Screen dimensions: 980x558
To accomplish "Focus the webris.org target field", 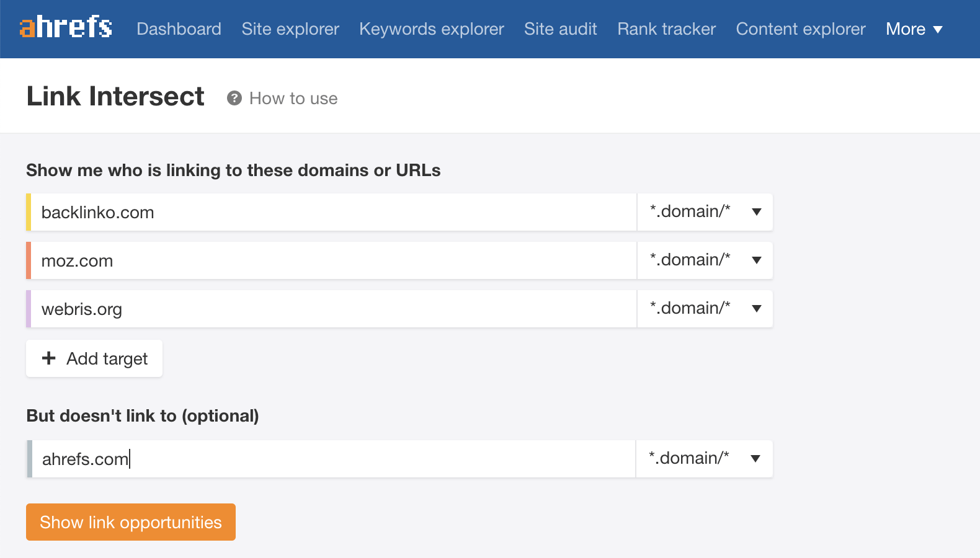I will 334,309.
